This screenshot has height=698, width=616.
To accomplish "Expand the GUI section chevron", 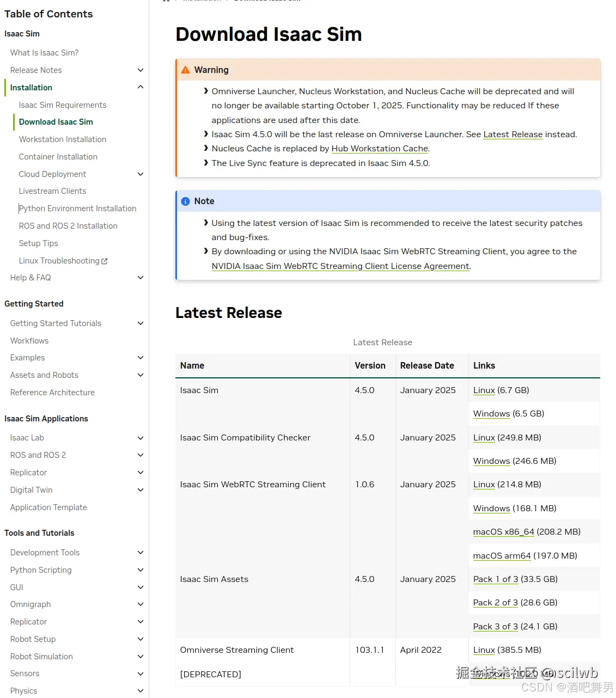I will click(141, 587).
